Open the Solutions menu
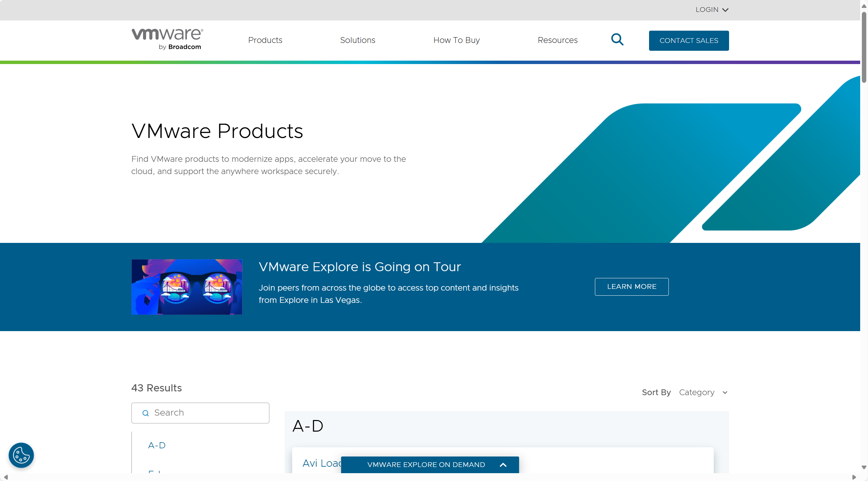 357,40
